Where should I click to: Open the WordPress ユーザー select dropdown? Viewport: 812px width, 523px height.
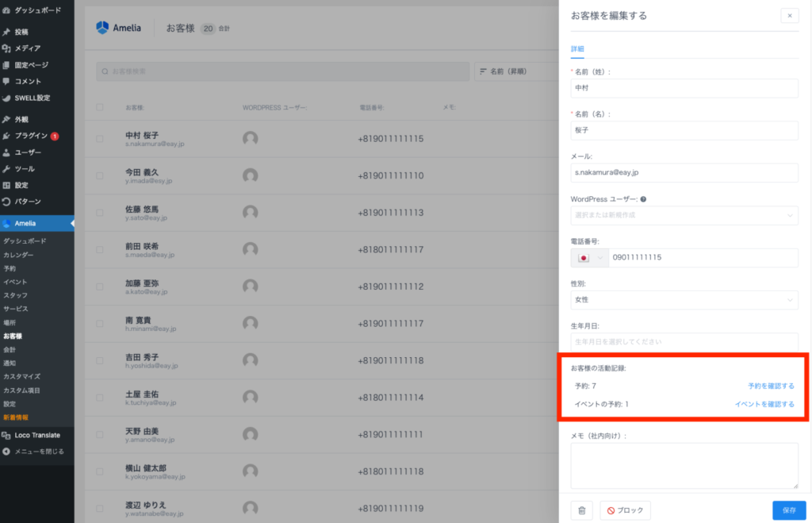tap(684, 215)
